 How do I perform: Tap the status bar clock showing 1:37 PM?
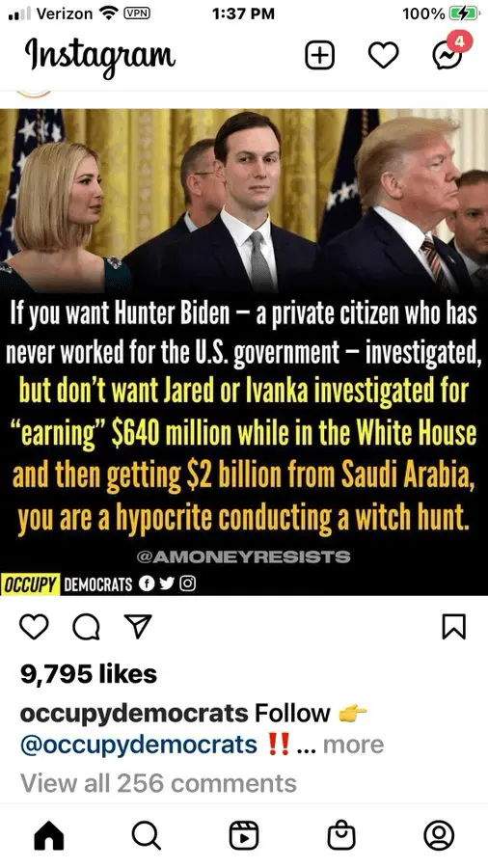[243, 14]
